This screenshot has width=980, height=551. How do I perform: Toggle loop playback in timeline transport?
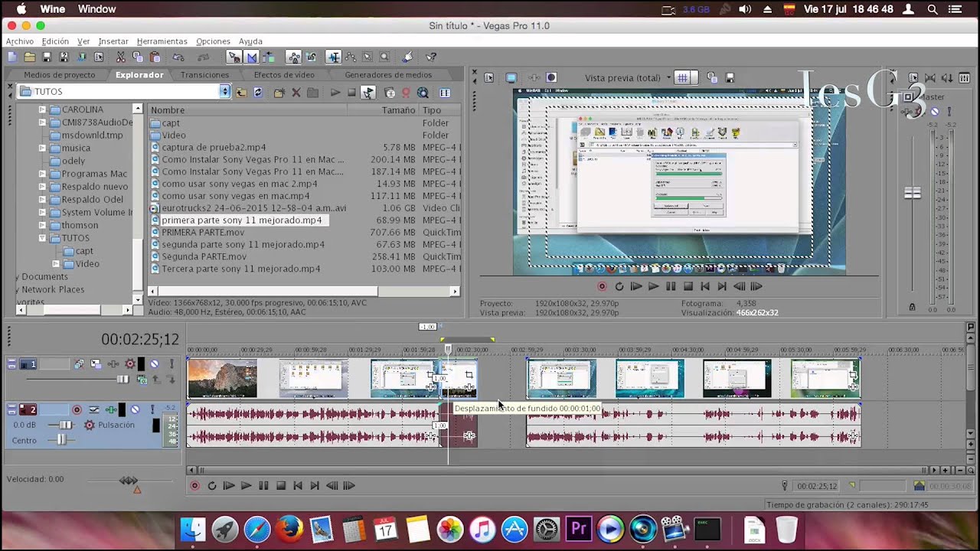click(211, 485)
